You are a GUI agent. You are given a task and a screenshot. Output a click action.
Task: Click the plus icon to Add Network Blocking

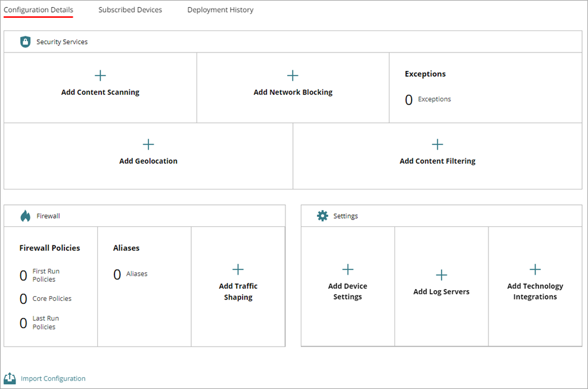(x=293, y=75)
